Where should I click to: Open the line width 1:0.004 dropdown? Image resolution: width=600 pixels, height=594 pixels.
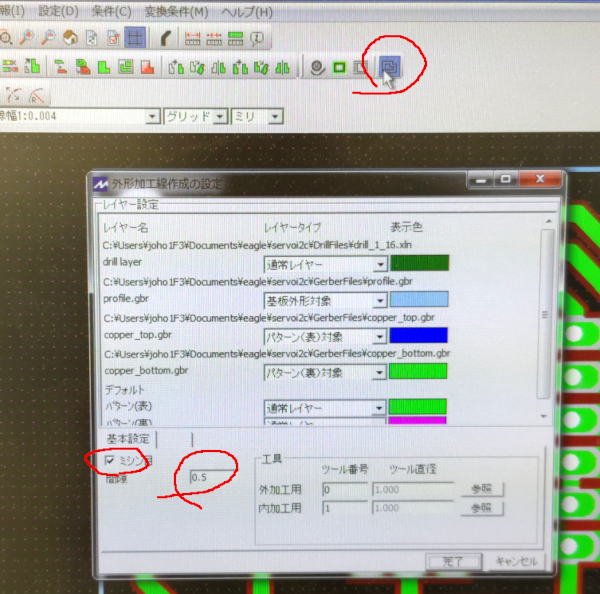coord(152,116)
